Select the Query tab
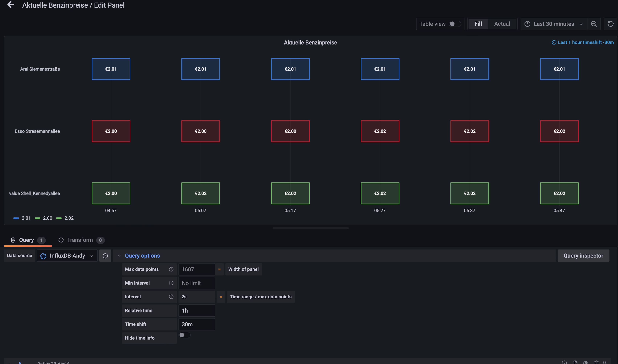Image resolution: width=618 pixels, height=364 pixels. [27, 240]
